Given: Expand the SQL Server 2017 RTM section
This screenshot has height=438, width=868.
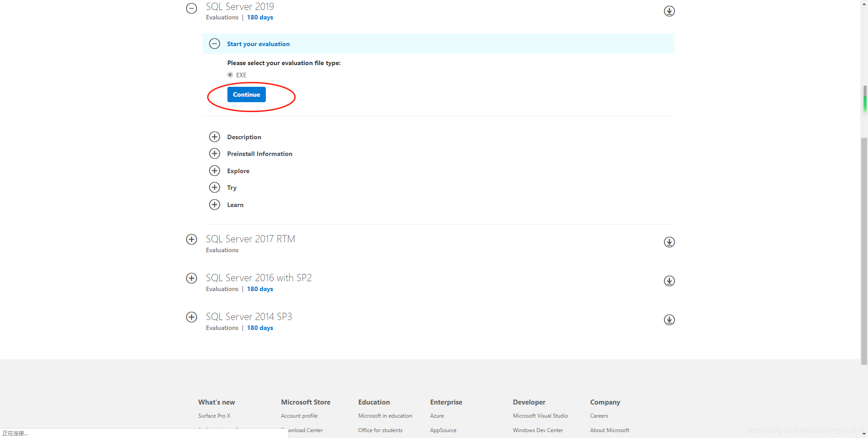Looking at the screenshot, I should 192,240.
